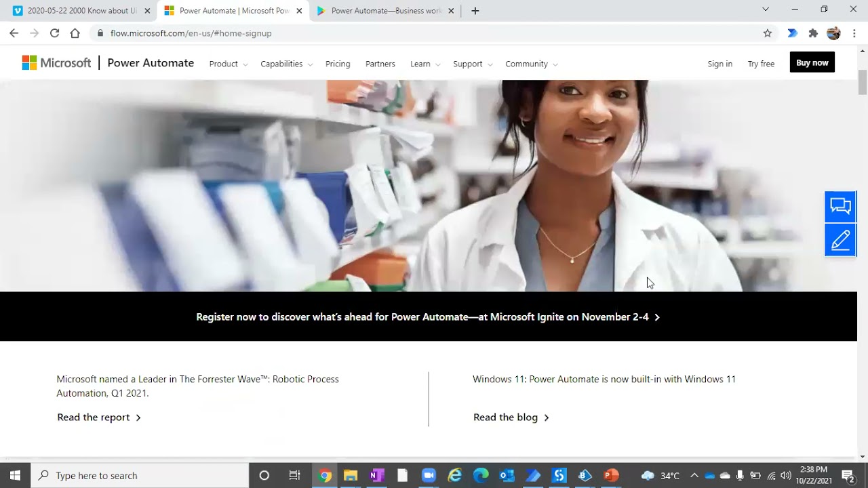Image resolution: width=868 pixels, height=488 pixels.
Task: Open the Chrome three-dot menu
Action: coord(854,33)
